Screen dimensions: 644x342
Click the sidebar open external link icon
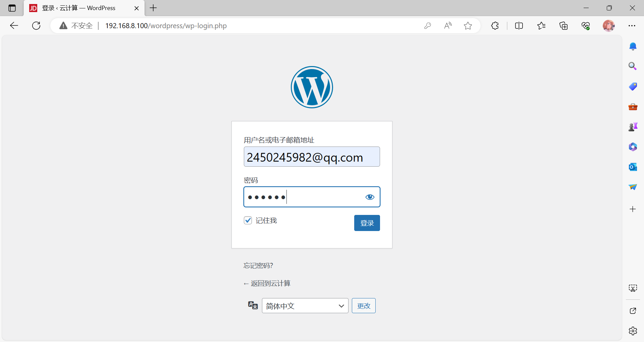tap(633, 311)
